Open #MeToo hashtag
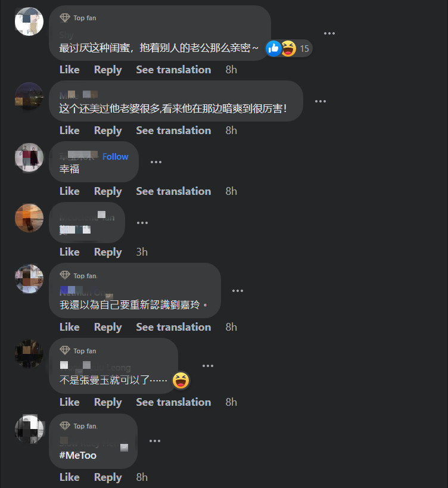This screenshot has width=448, height=488. click(78, 455)
